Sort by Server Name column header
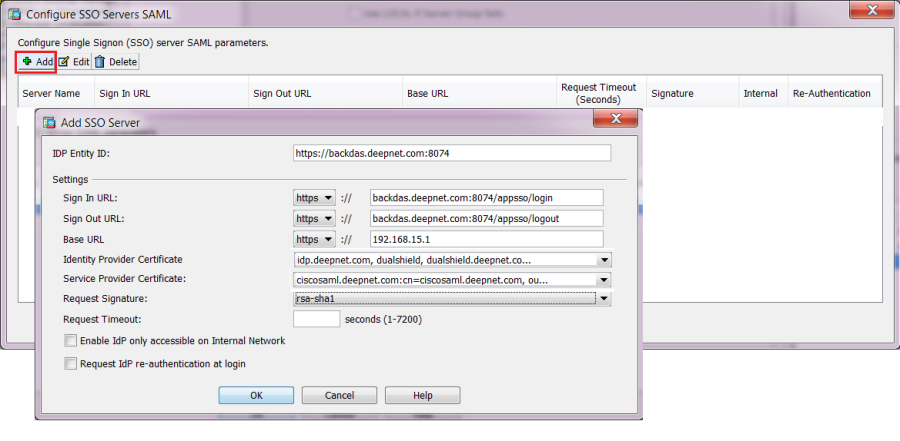Viewport: 900px width, 441px height. [x=56, y=93]
